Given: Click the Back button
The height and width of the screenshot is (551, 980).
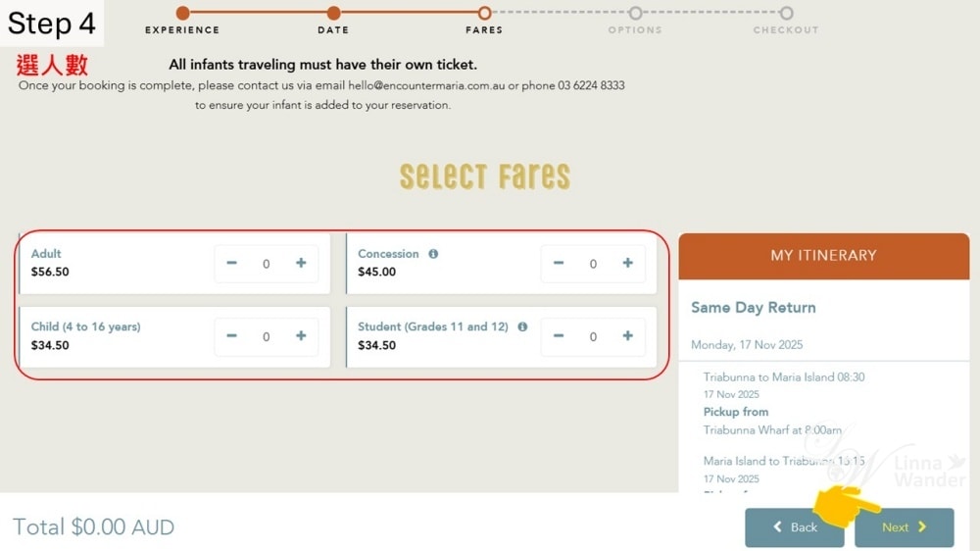Looking at the screenshot, I should pyautogui.click(x=795, y=527).
